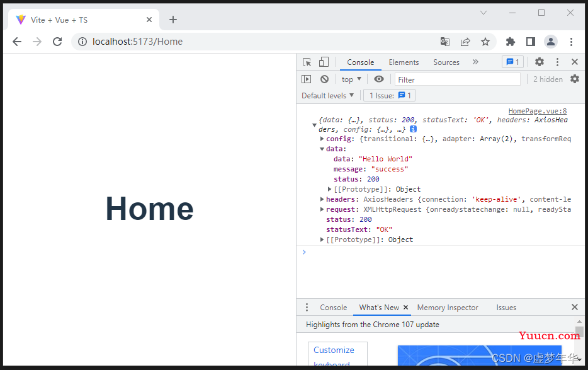
Task: Click the Home heading on the page
Action: 150,209
